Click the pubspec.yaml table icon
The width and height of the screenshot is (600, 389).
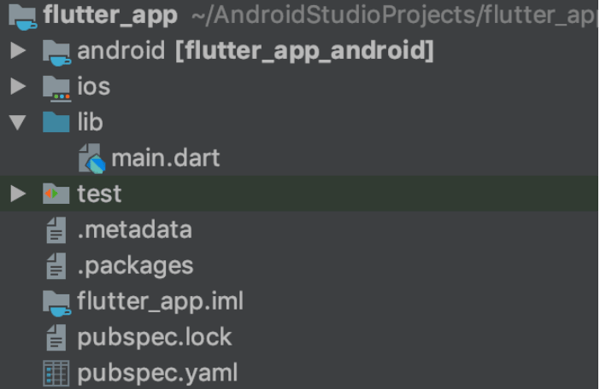pos(56,373)
